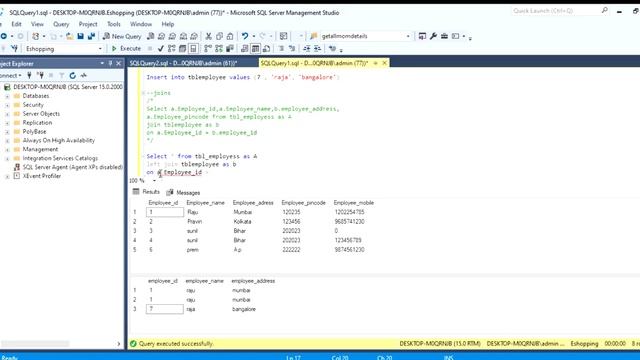Click the Cut scissors icon

point(209,36)
